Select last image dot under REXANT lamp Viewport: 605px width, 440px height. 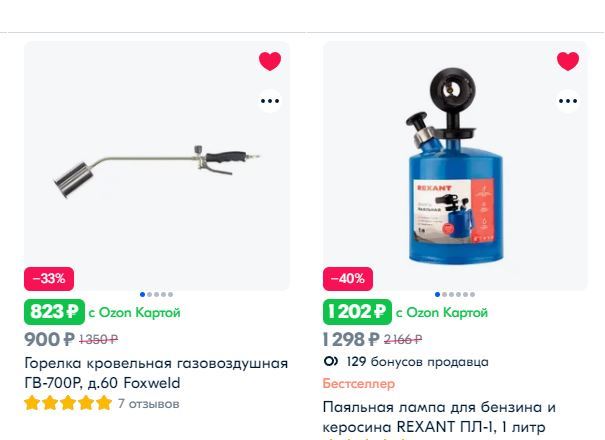[x=472, y=294]
